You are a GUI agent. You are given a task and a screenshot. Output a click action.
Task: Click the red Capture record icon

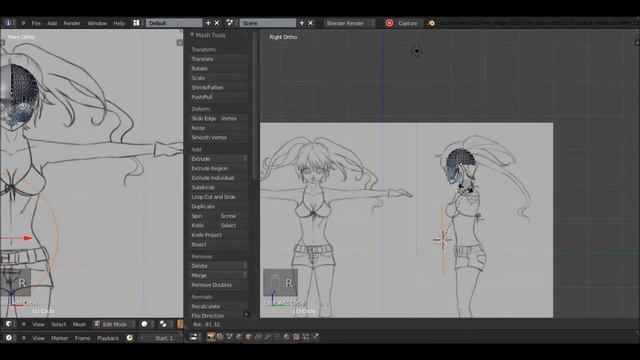389,23
